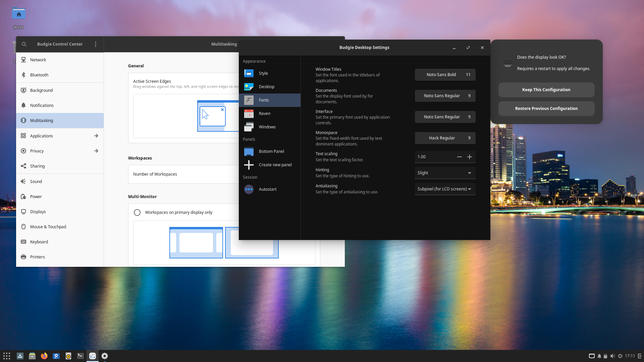Open Autostart in Session section
This screenshot has height=362, width=644.
coord(270,189)
